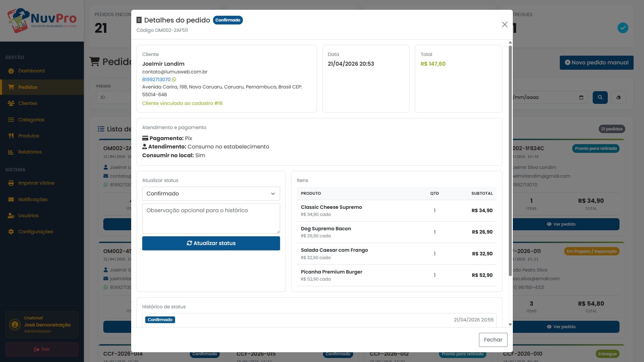
Task: Click the Categorias list icon
Action: 11,120
